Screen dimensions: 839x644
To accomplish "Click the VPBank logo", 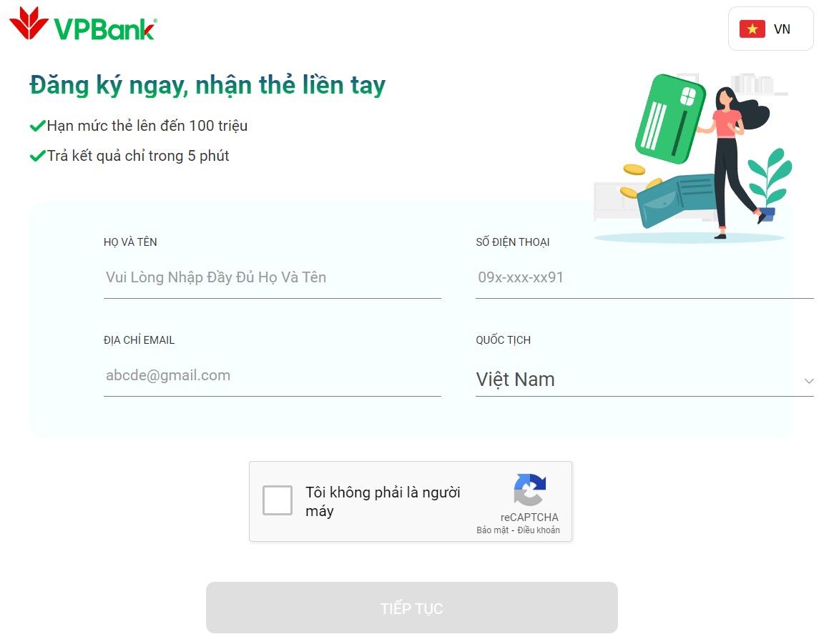I will tap(84, 24).
